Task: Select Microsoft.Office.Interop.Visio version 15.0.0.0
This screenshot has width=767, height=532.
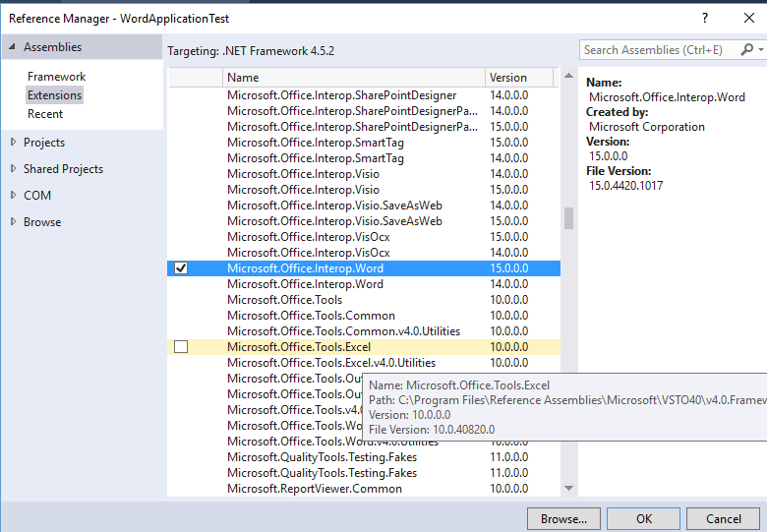Action: 364,190
